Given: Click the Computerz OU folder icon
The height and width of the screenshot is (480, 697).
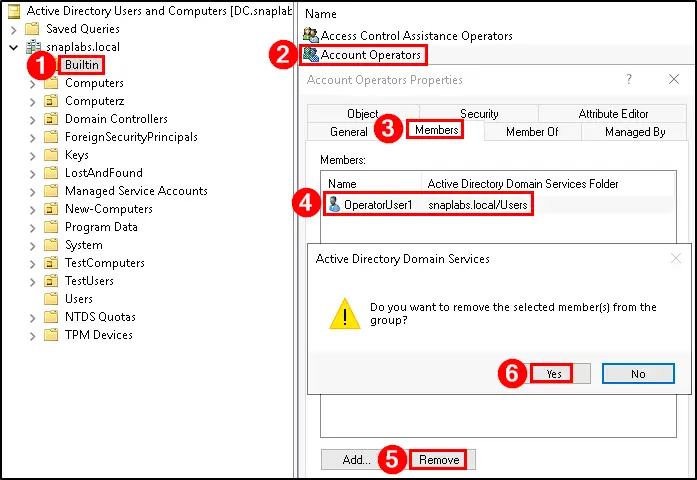Looking at the screenshot, I should click(51, 101).
